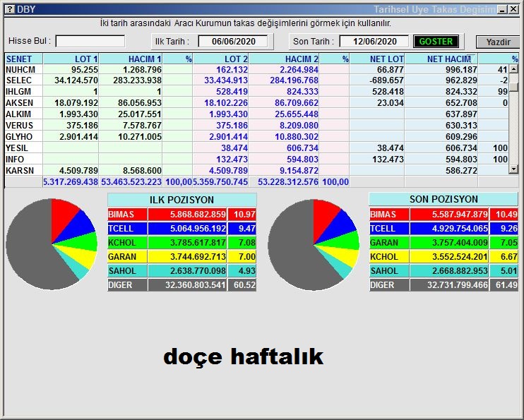This screenshot has width=524, height=420.
Task: Edit the Ilk Tarih date field
Action: click(x=233, y=42)
